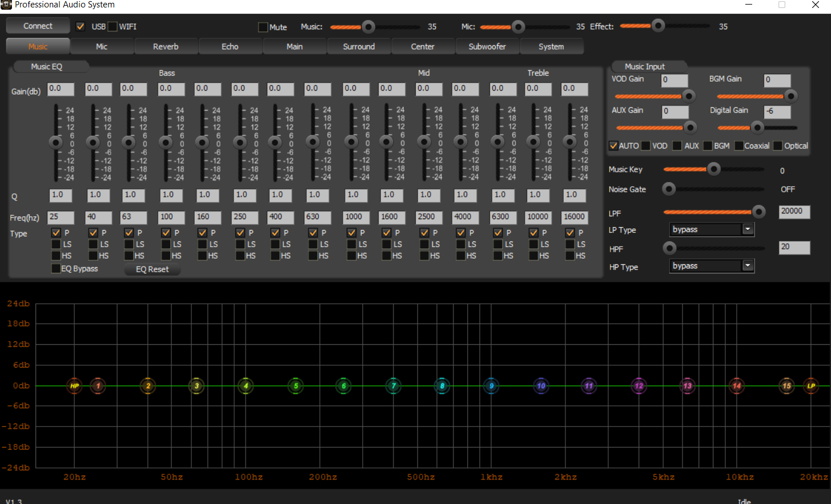The image size is (831, 504).
Task: Click the gain field for the 16000 Hz band
Action: coord(575,89)
